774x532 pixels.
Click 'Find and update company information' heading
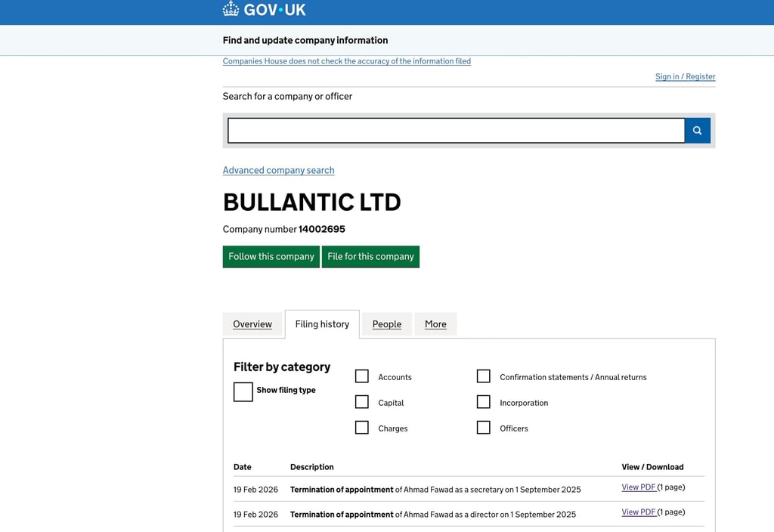(305, 41)
